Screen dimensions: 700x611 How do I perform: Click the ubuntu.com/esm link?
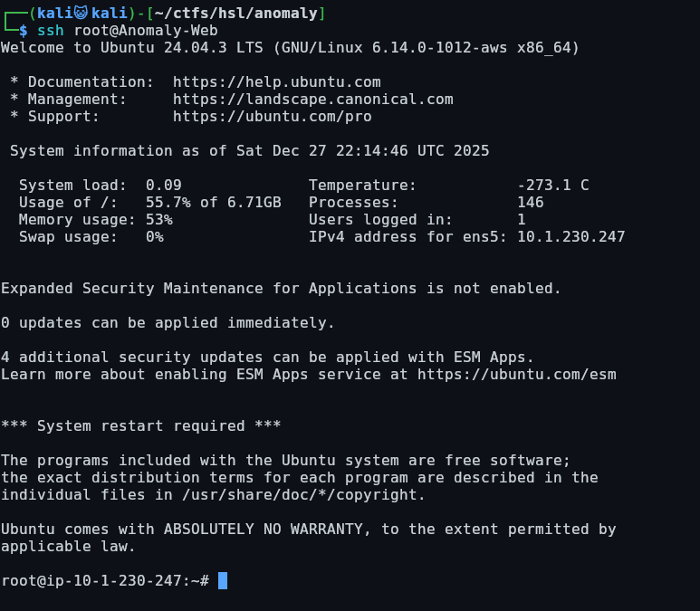coord(516,374)
